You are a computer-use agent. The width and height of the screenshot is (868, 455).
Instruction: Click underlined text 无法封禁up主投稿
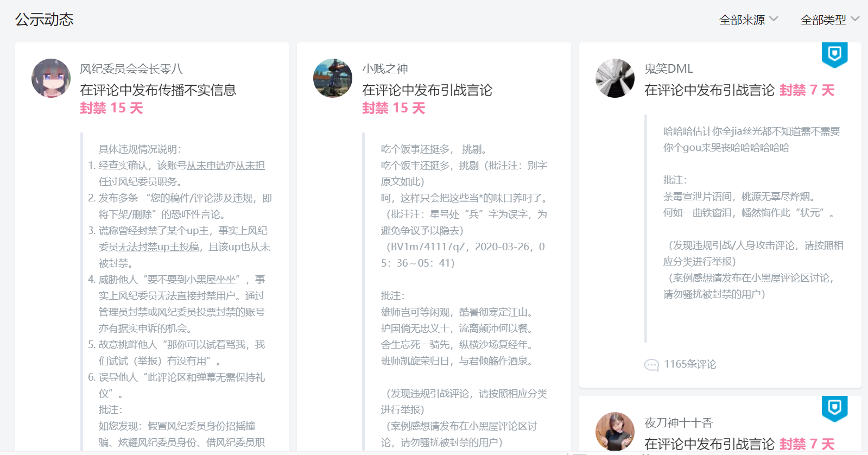coord(159,247)
